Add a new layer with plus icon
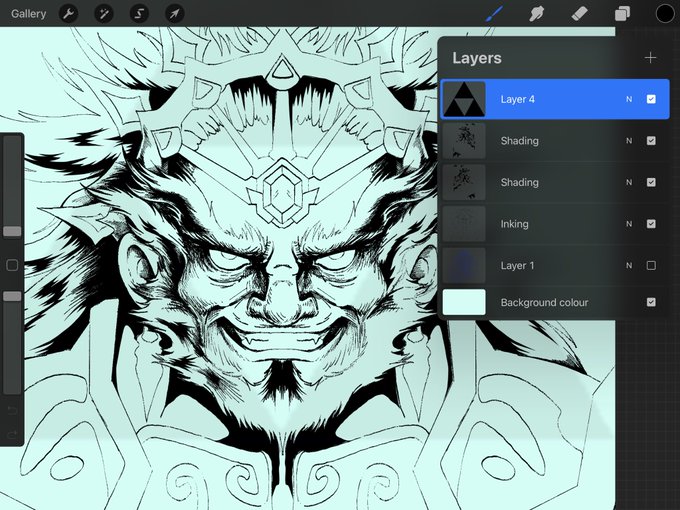The height and width of the screenshot is (510, 680). (x=650, y=58)
